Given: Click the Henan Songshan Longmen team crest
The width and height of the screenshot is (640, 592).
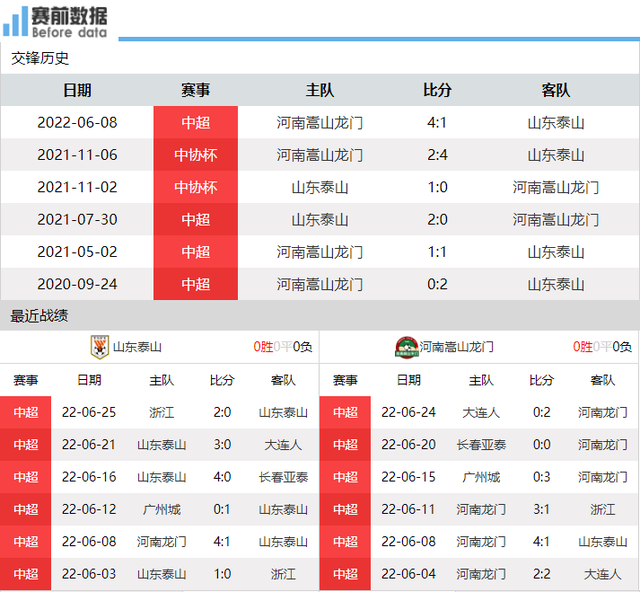Looking at the screenshot, I should [x=407, y=347].
